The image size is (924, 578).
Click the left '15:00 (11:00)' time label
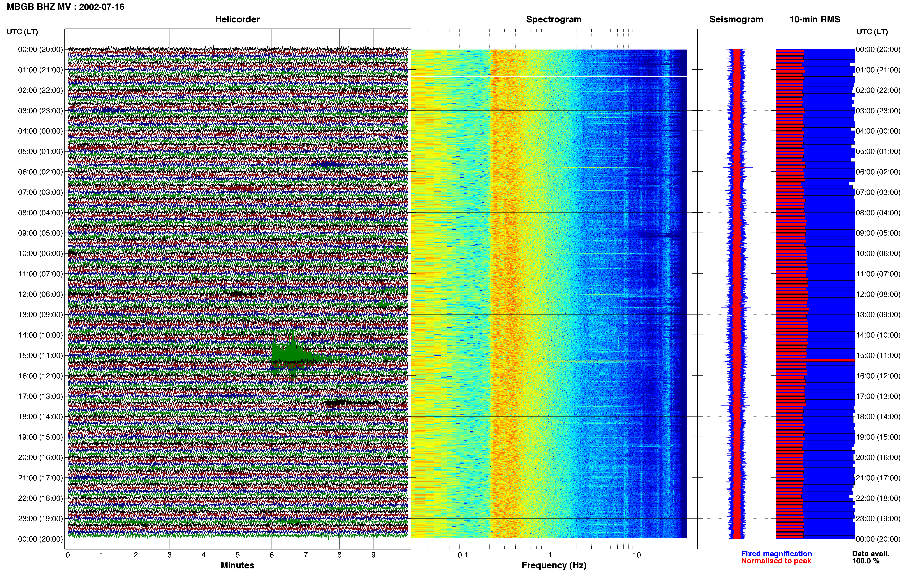click(41, 356)
